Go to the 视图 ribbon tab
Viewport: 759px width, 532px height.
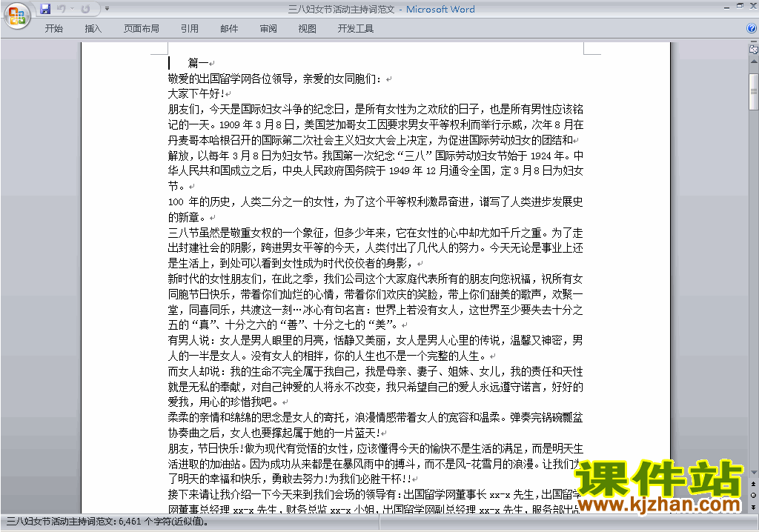click(x=308, y=29)
